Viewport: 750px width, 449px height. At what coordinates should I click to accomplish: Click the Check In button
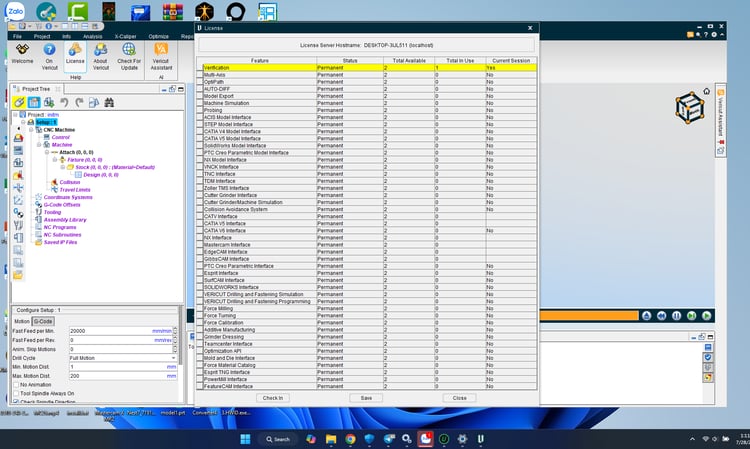(273, 398)
